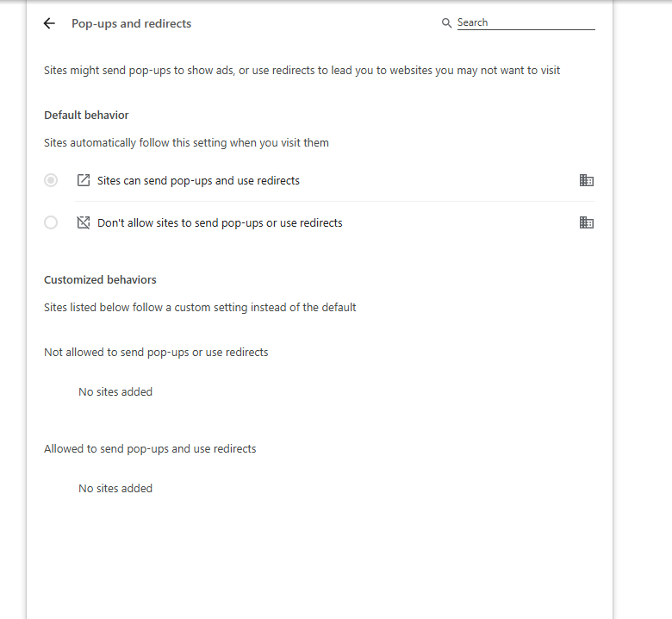Click 'No sites added' under Allowed list

click(115, 488)
